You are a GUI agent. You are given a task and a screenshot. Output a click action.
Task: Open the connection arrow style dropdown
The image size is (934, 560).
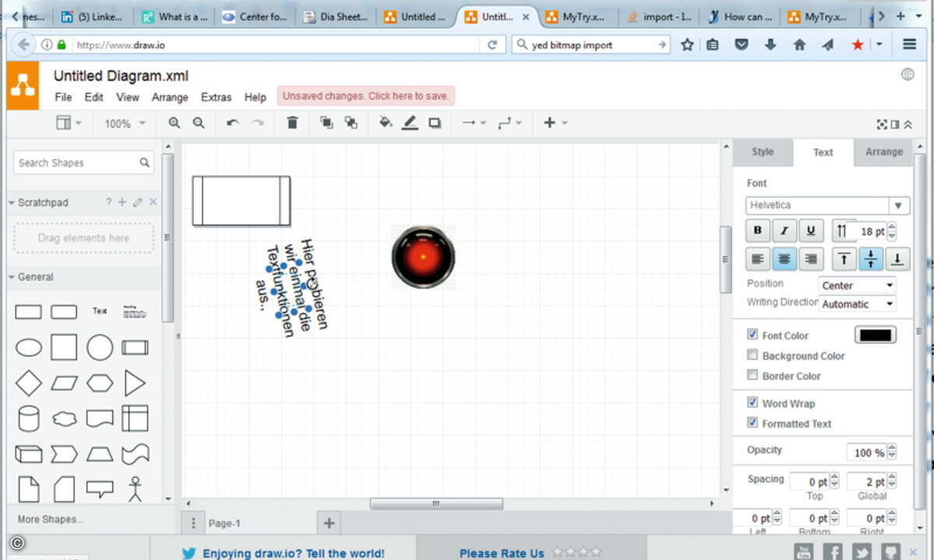coord(473,123)
